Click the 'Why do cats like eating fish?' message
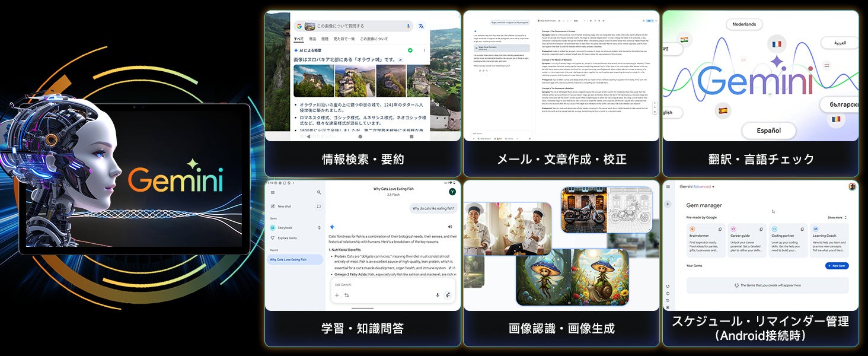This screenshot has width=868, height=356. 433,209
